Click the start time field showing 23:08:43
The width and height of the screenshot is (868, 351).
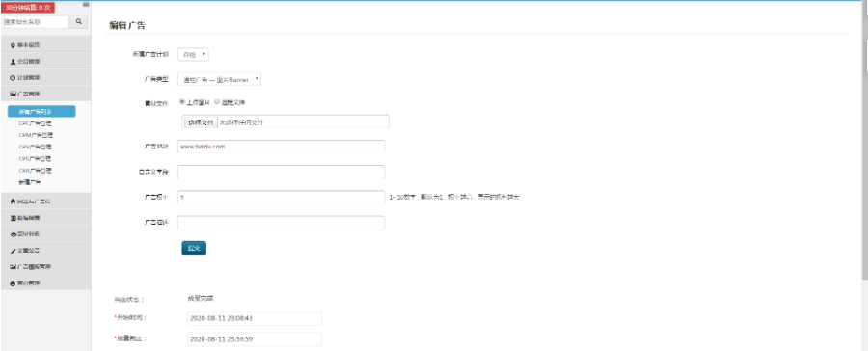[x=255, y=318]
